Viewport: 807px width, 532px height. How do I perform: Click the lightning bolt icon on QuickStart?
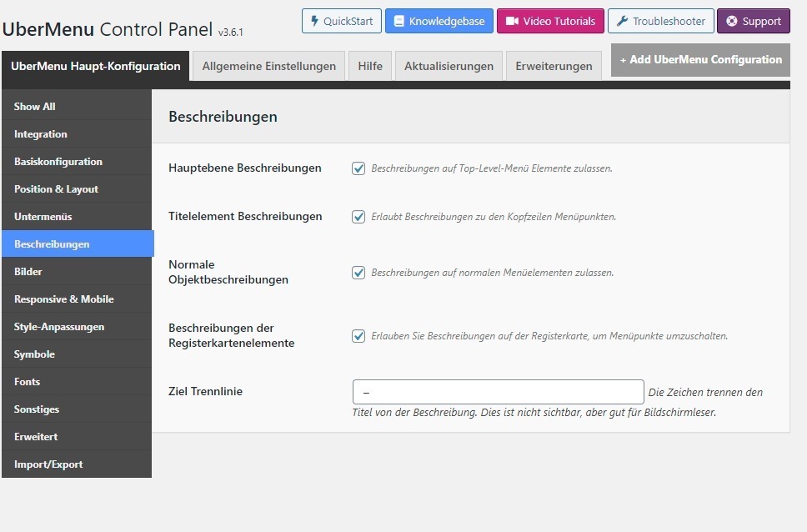(314, 21)
